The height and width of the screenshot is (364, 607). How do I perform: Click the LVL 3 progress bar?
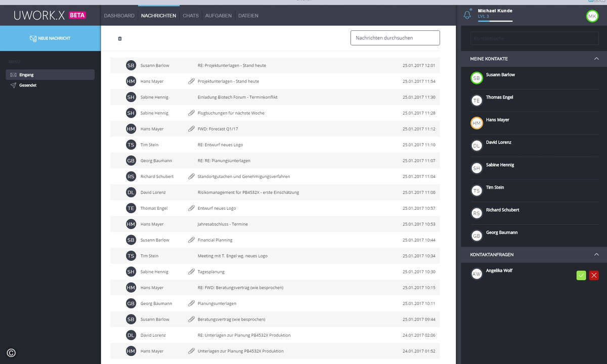tap(495, 21)
